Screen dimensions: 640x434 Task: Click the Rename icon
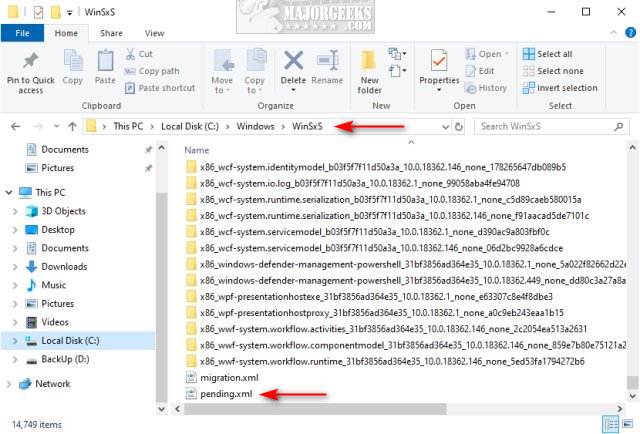327,61
